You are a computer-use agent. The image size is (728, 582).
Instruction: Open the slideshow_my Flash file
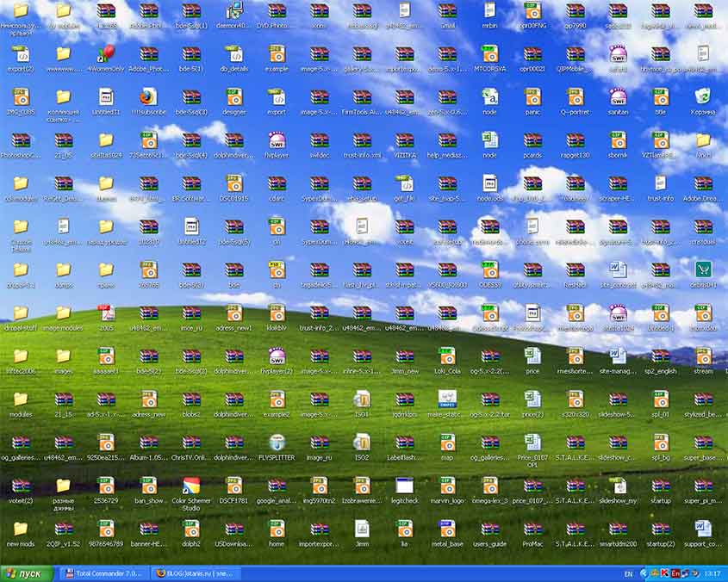pyautogui.click(x=619, y=485)
